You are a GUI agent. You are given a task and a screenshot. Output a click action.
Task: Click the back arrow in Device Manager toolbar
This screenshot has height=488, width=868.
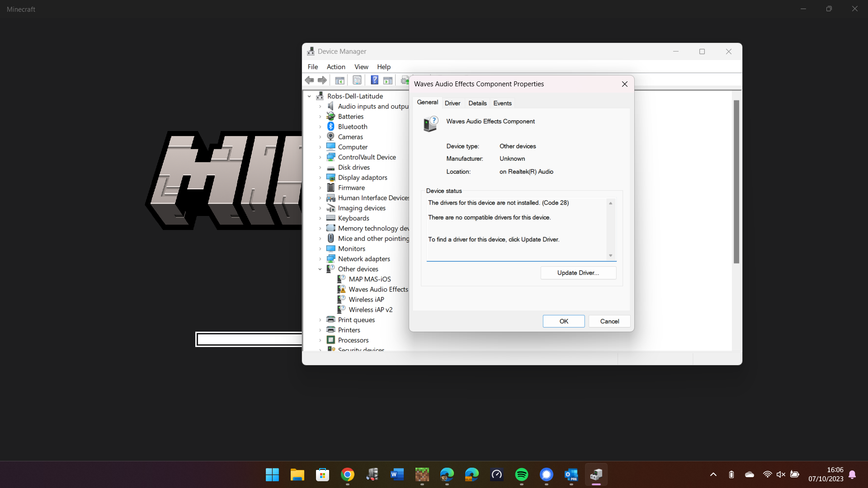310,80
